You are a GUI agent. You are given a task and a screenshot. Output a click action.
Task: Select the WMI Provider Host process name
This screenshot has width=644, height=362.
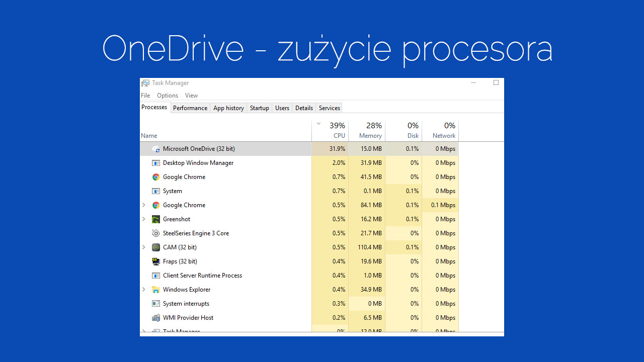pos(188,318)
